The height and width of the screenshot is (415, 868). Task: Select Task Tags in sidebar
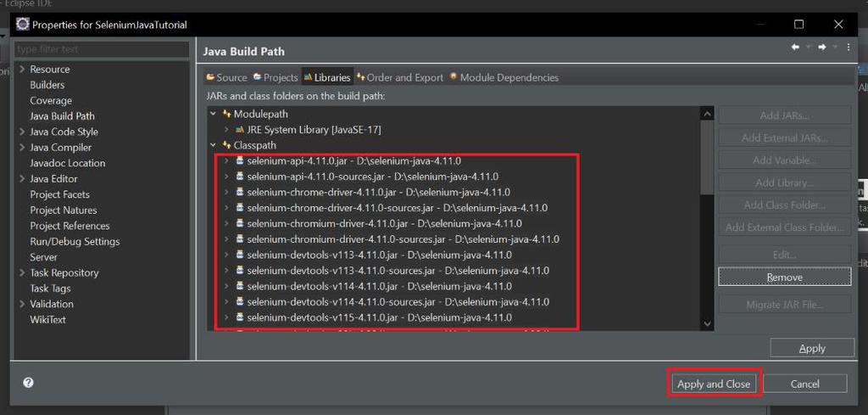(50, 288)
